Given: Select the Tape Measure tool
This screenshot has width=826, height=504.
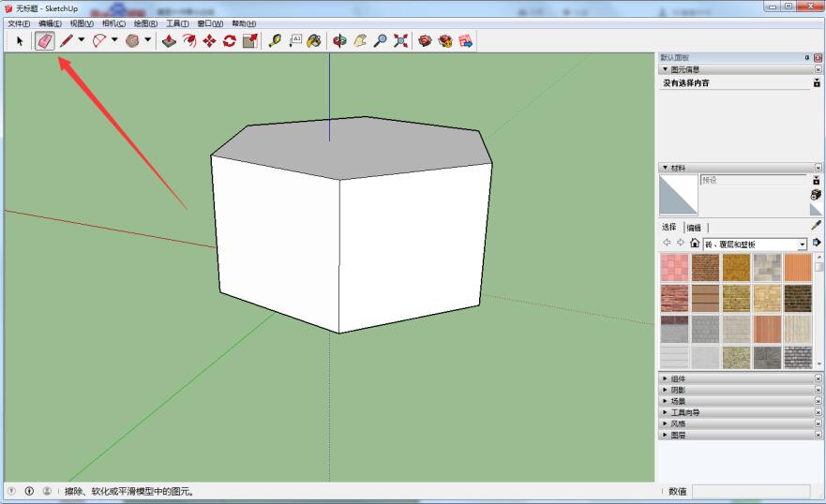Looking at the screenshot, I should coord(275,40).
